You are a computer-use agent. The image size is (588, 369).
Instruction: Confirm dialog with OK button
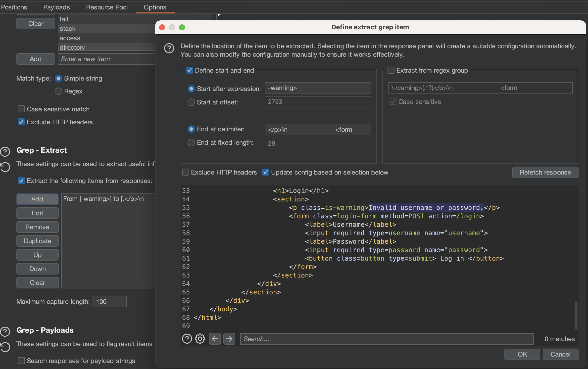[522, 354]
